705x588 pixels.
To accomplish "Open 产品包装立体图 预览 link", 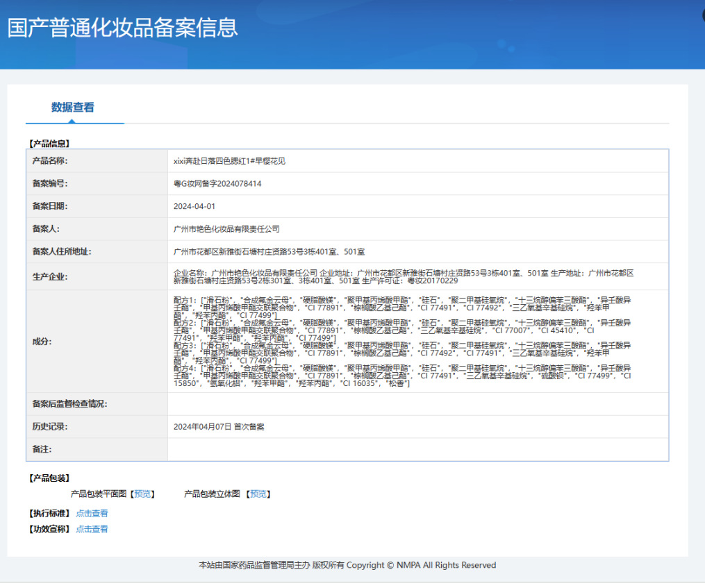I will click(258, 494).
